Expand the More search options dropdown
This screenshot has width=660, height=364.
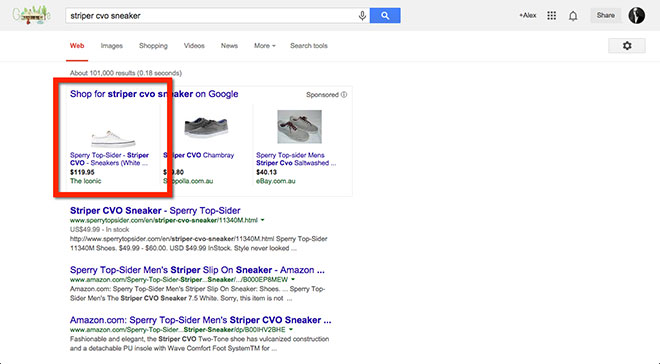(x=264, y=45)
